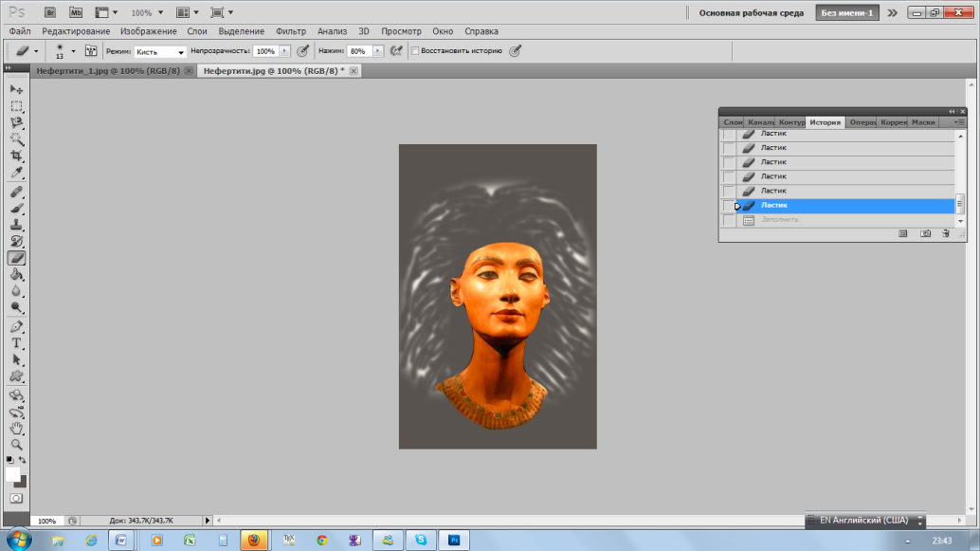Open the Mode dropdown showing Кисть
The height and width of the screenshot is (551, 980).
pos(160,51)
